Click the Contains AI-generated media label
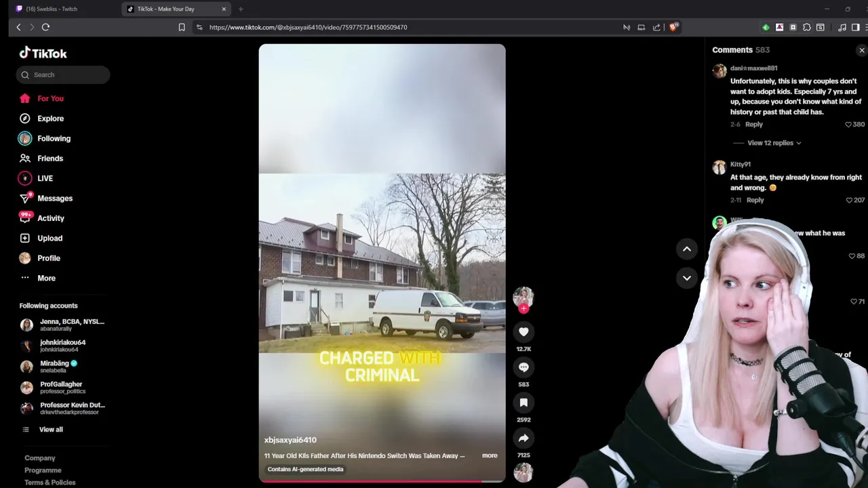 point(305,469)
